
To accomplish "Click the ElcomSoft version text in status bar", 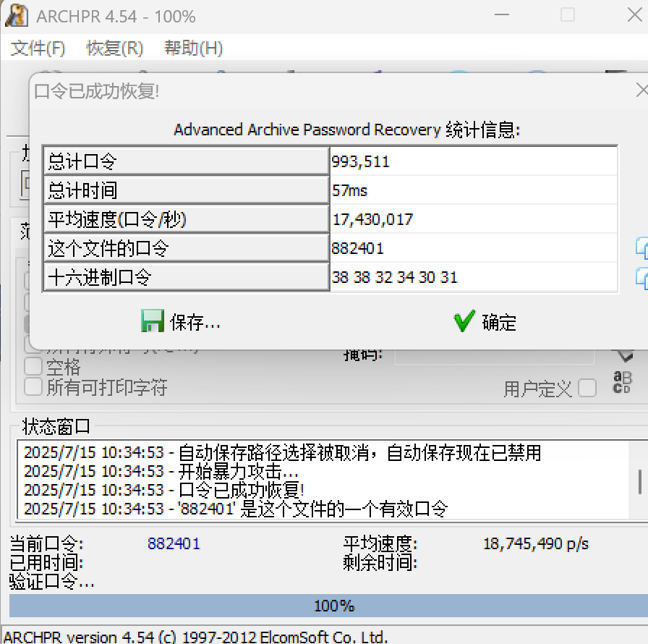I will tap(196, 637).
